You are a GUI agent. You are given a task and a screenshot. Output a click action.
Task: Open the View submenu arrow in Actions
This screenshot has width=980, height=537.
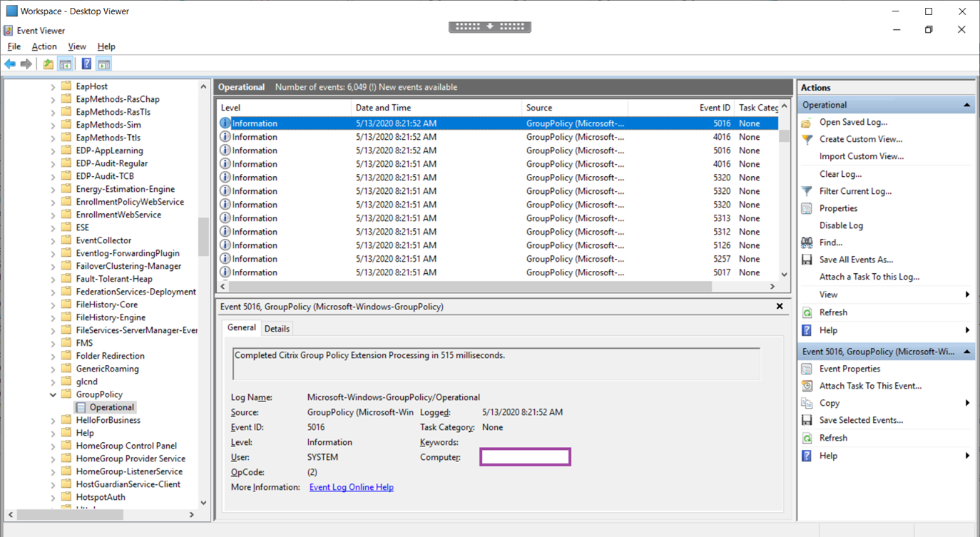[x=967, y=295]
